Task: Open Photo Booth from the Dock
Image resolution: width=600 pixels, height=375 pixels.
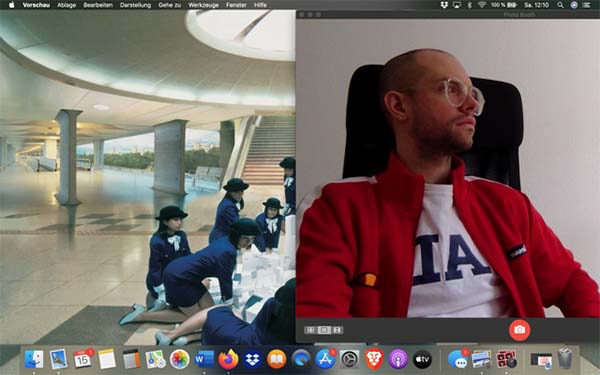Action: pos(506,359)
